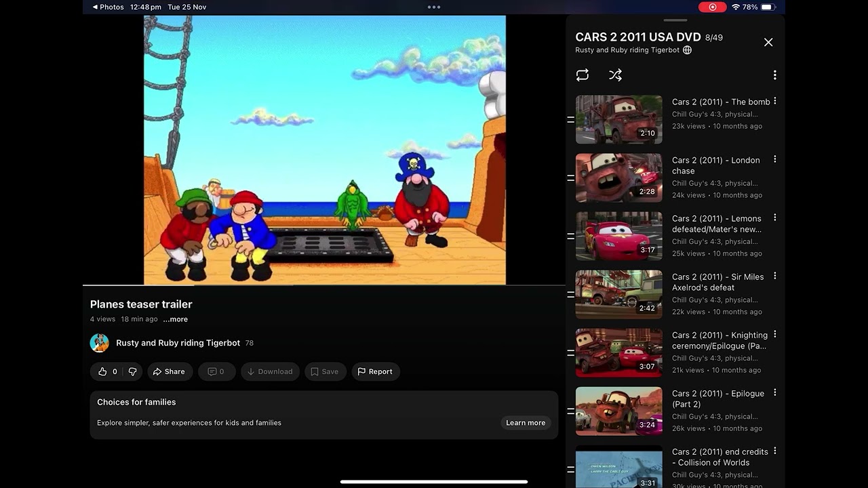Play Sir Miles Axelrod's defeat thumbnail

click(619, 294)
